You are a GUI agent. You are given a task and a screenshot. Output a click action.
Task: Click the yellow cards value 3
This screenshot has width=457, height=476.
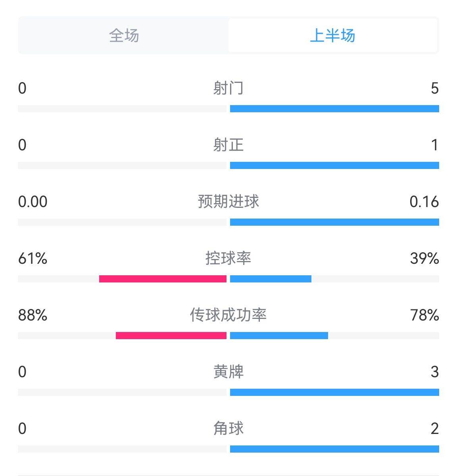point(435,372)
